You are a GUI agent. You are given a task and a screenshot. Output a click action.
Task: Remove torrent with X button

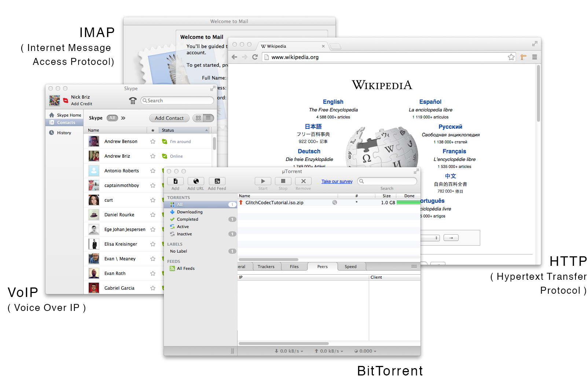[x=303, y=181]
